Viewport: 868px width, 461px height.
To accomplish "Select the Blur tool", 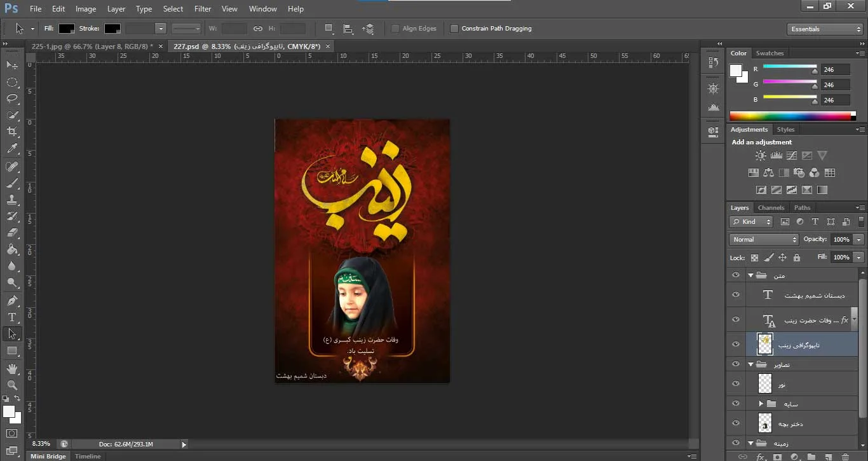I will click(x=12, y=266).
